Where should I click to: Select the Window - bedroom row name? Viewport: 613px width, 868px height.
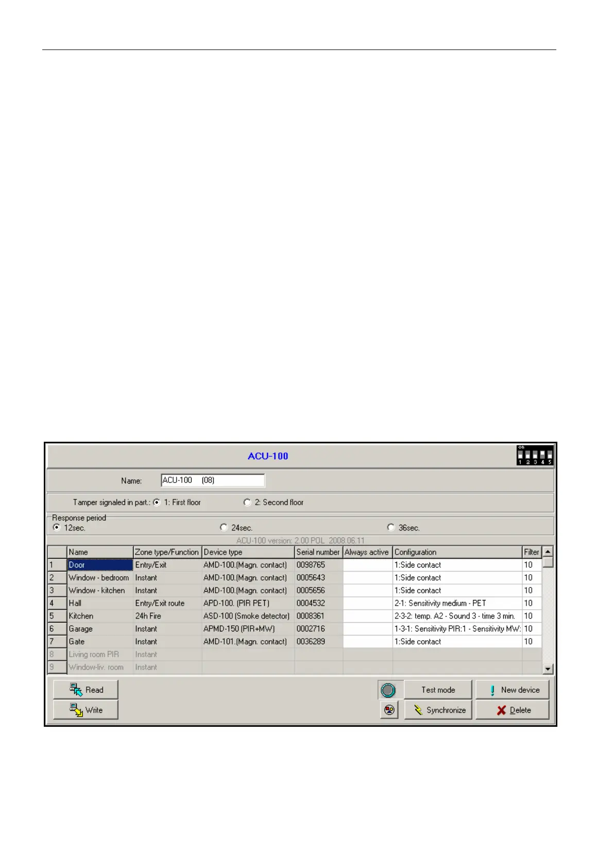coord(100,578)
